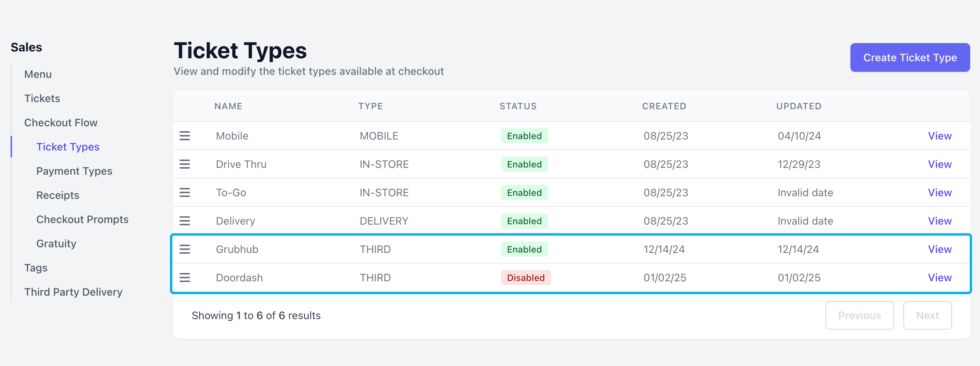Click the Mobile name cell

coord(232,136)
